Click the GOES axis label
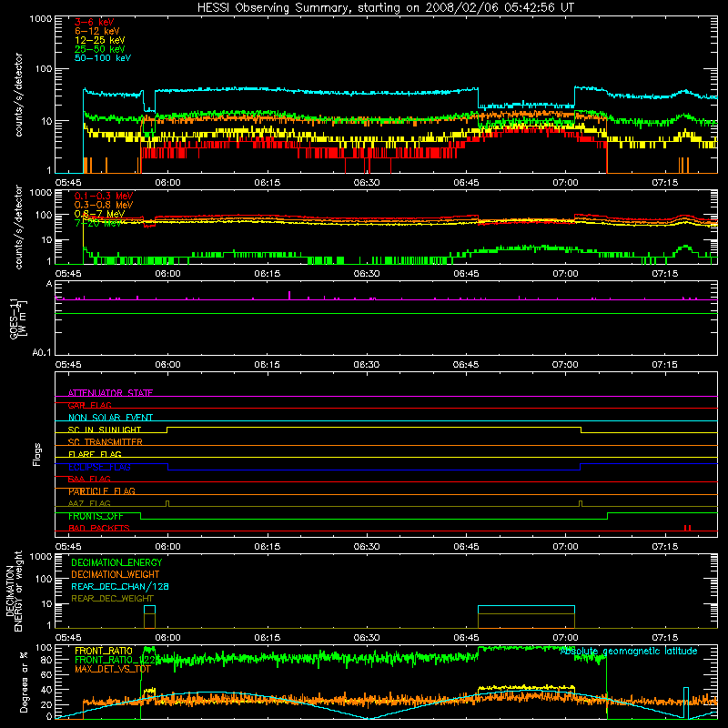The image size is (728, 728). (18, 318)
